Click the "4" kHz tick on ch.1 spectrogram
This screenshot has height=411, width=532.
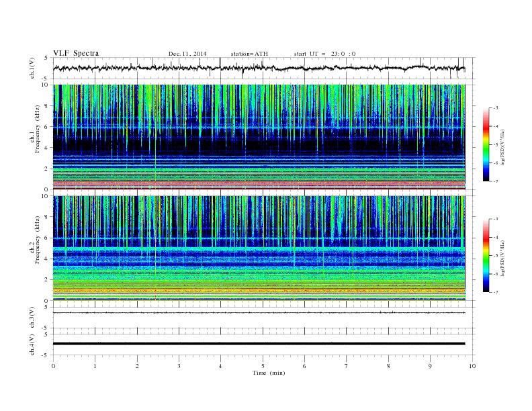click(x=46, y=148)
